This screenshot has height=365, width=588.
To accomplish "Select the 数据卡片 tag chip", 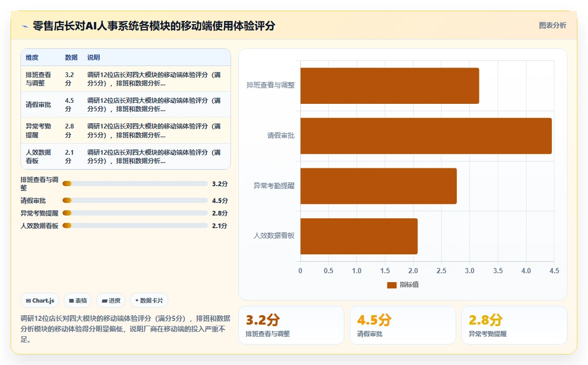I will [149, 300].
